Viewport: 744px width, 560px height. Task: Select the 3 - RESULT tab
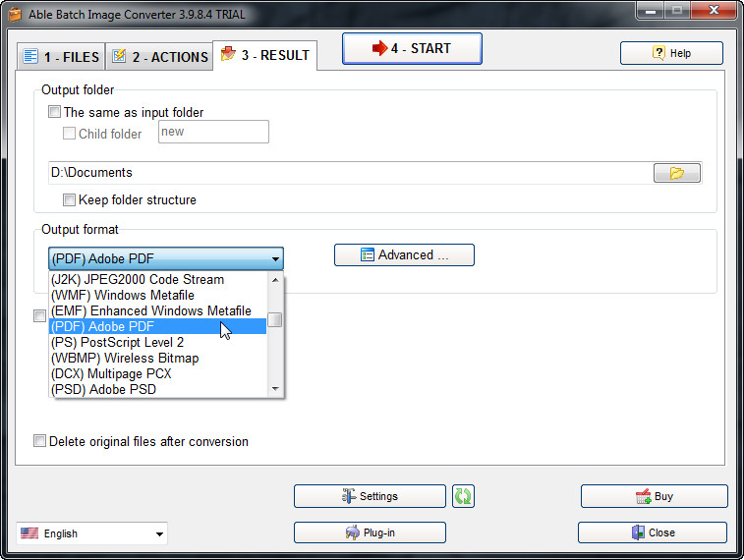(265, 55)
